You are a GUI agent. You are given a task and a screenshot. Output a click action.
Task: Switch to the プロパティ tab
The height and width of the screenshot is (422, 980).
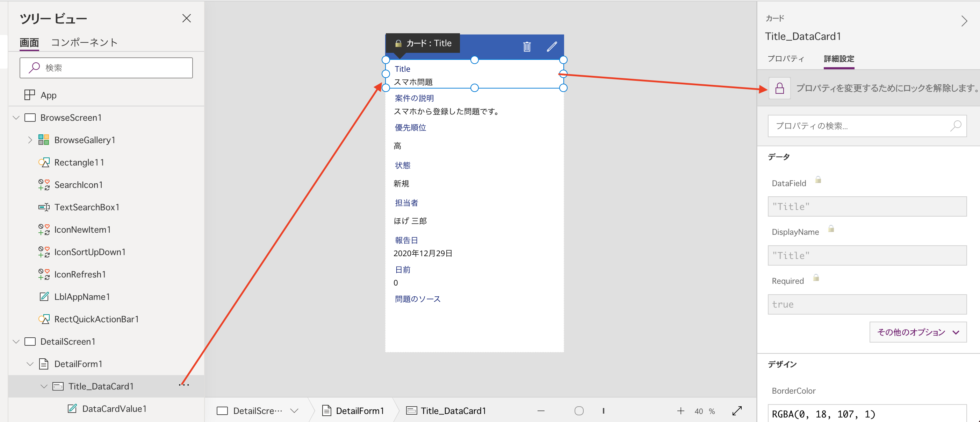(x=786, y=59)
